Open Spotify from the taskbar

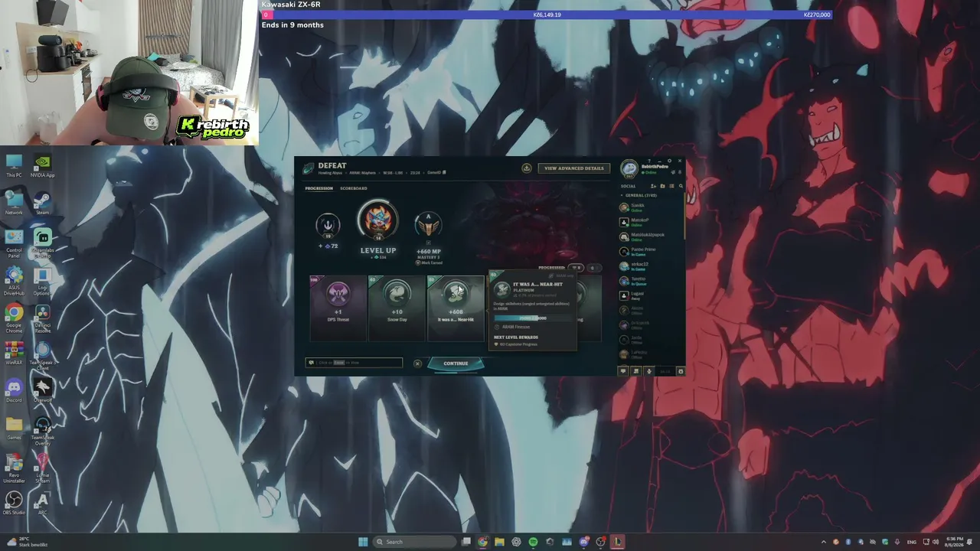pyautogui.click(x=533, y=542)
